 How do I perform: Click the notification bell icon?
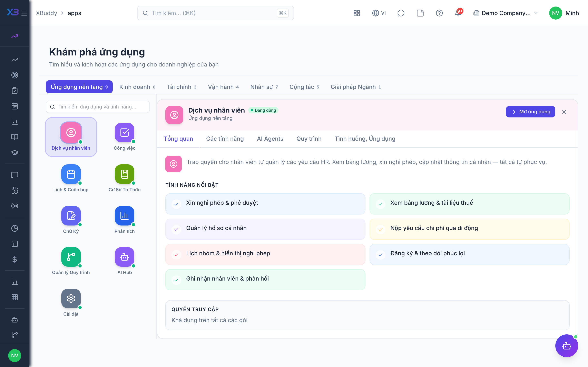[x=458, y=13]
